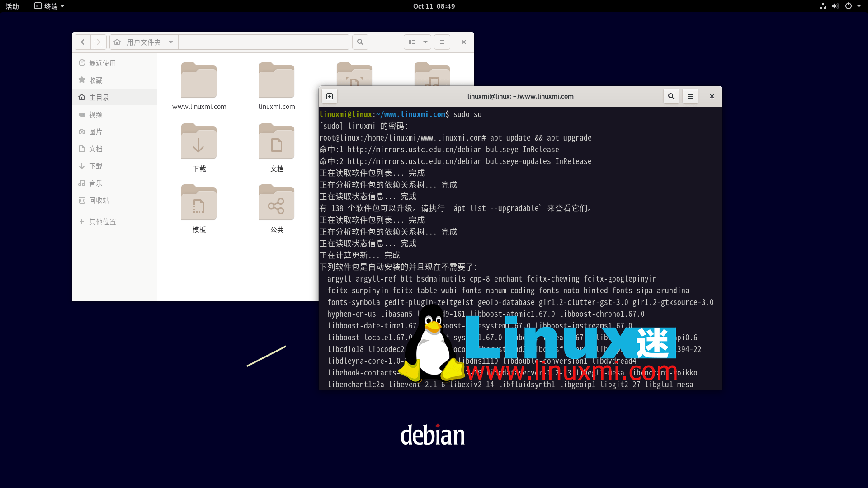Go forward in file manager

point(99,42)
